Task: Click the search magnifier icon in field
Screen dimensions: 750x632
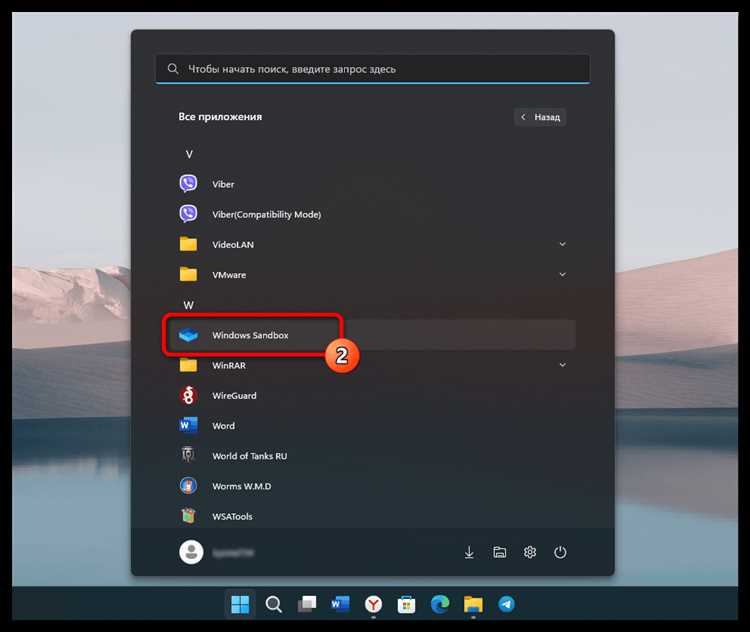Action: [173, 69]
